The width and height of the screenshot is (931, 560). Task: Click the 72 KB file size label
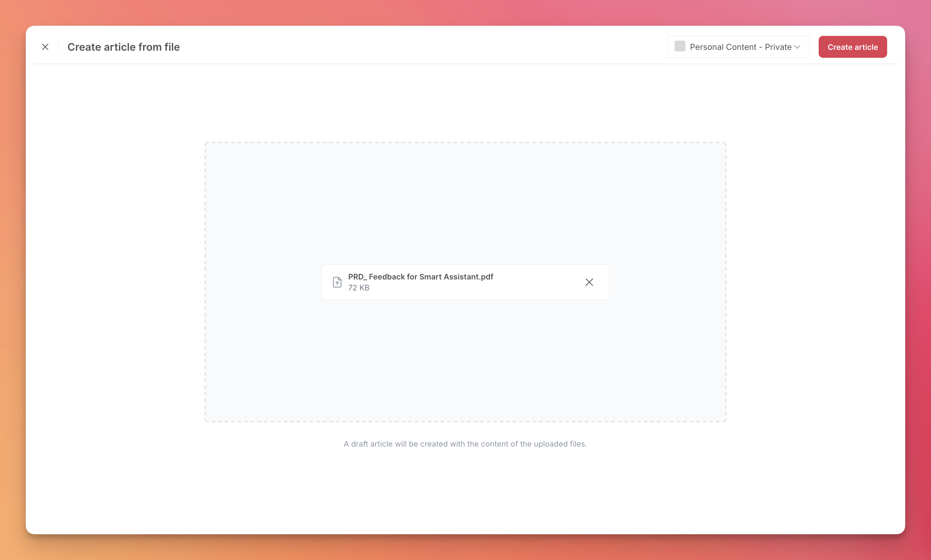coord(359,288)
